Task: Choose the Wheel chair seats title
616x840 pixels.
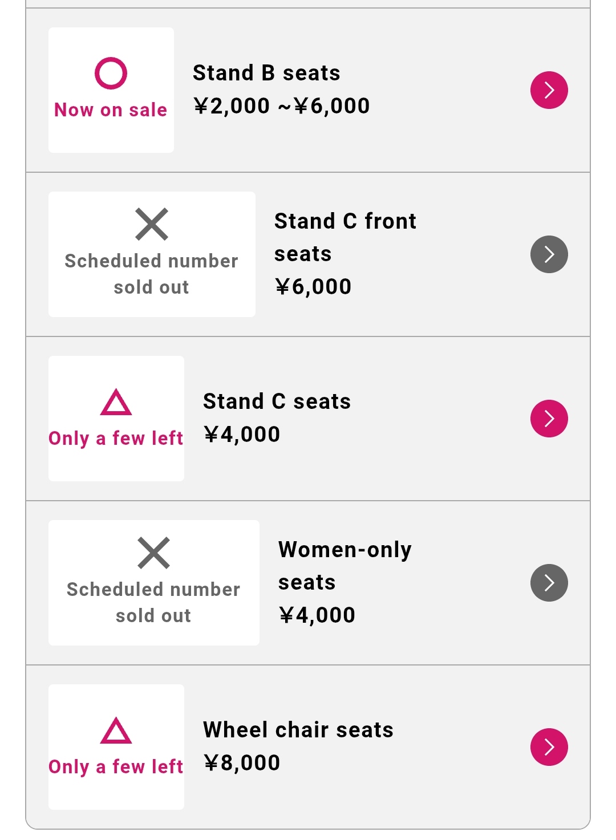Action: 298,730
